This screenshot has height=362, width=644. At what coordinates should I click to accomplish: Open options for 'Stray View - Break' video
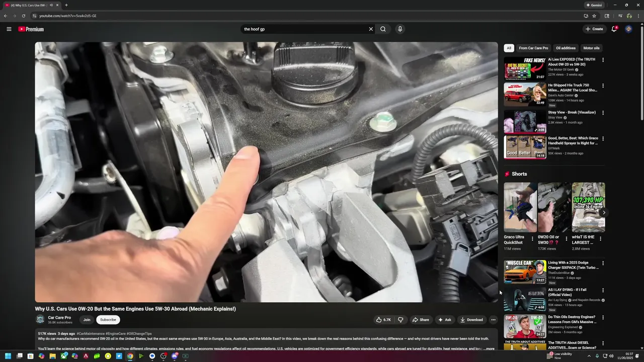pos(603,113)
